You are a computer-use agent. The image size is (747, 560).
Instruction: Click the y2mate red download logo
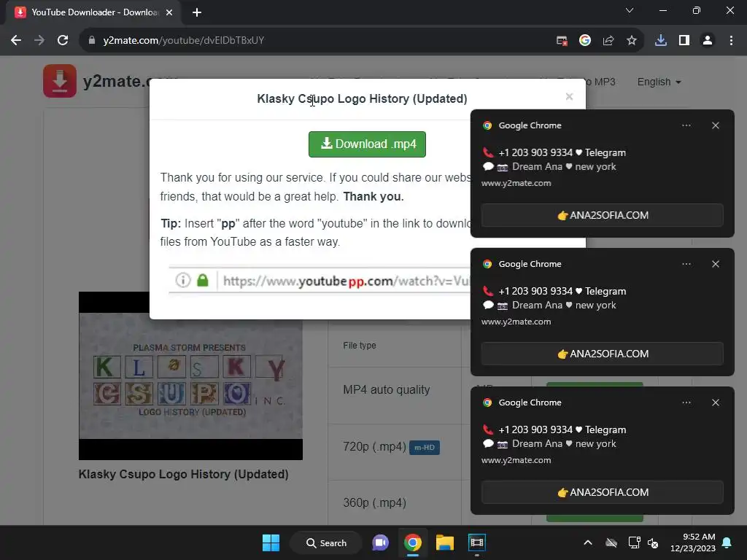pos(60,81)
